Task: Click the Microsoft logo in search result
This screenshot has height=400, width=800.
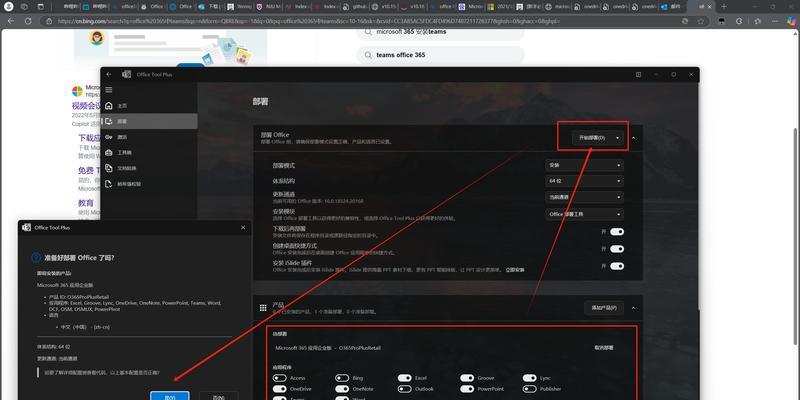Action: [77, 91]
